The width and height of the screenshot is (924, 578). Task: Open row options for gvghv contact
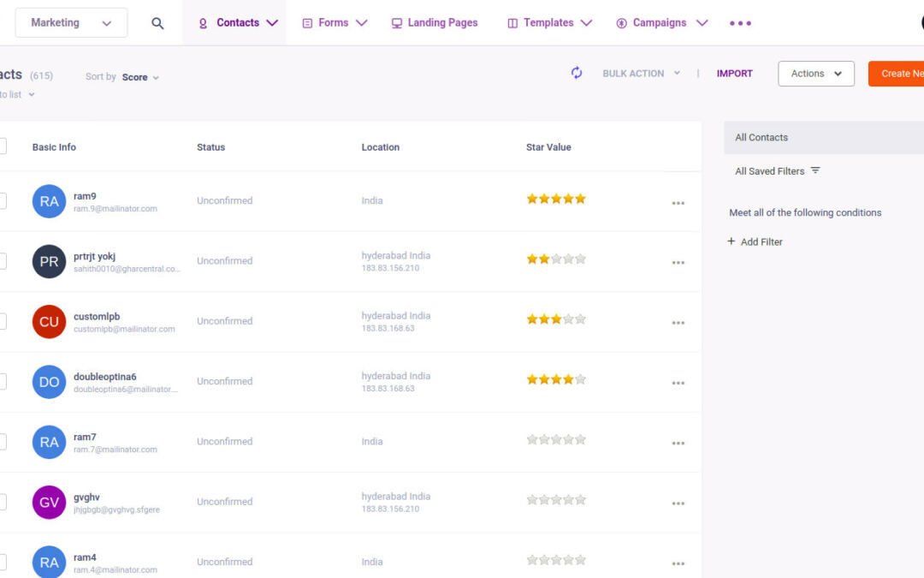click(x=678, y=504)
